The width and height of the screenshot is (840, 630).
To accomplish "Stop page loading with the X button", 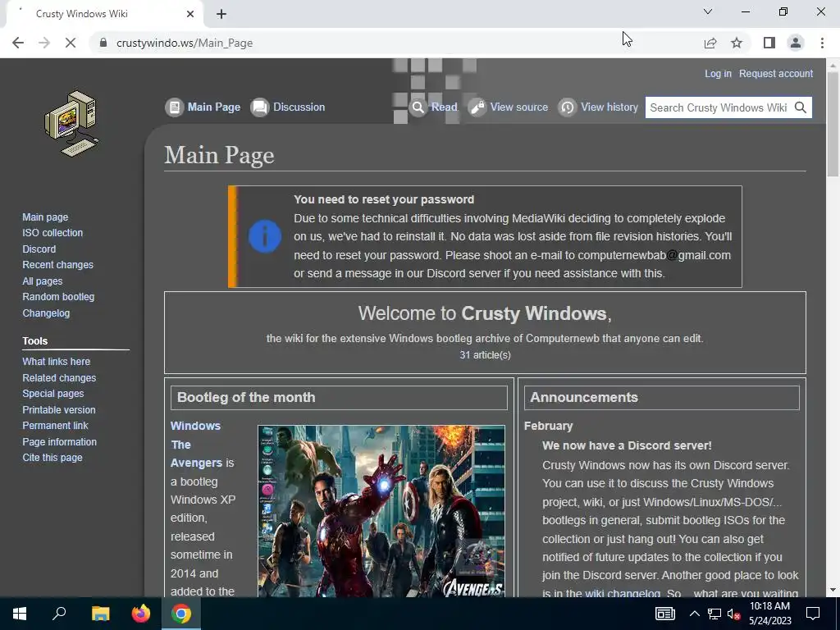I will [71, 43].
